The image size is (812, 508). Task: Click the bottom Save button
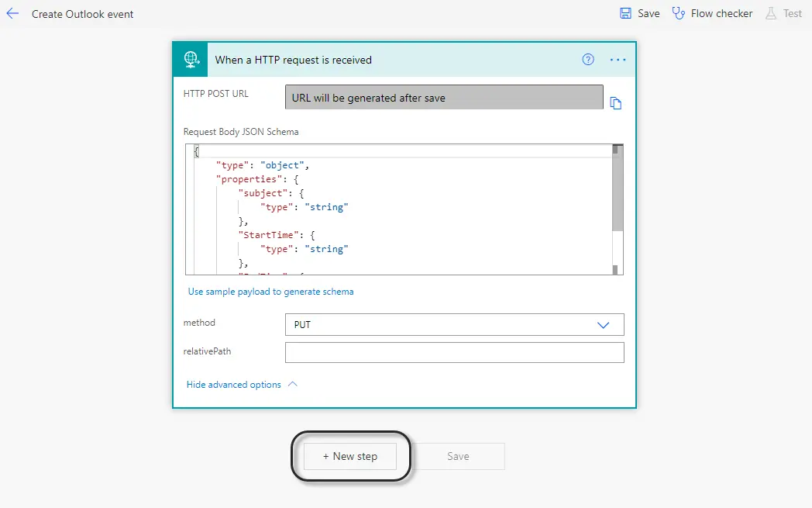point(459,456)
